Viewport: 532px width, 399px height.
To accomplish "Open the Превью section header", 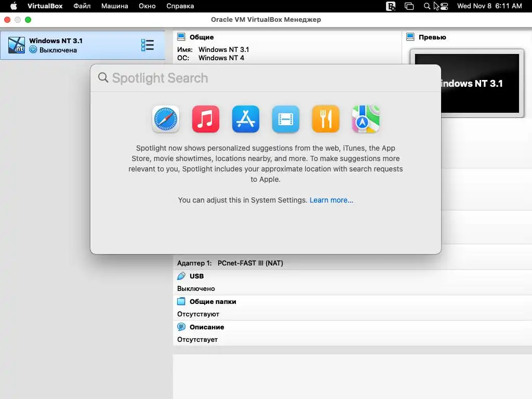I will pos(432,37).
